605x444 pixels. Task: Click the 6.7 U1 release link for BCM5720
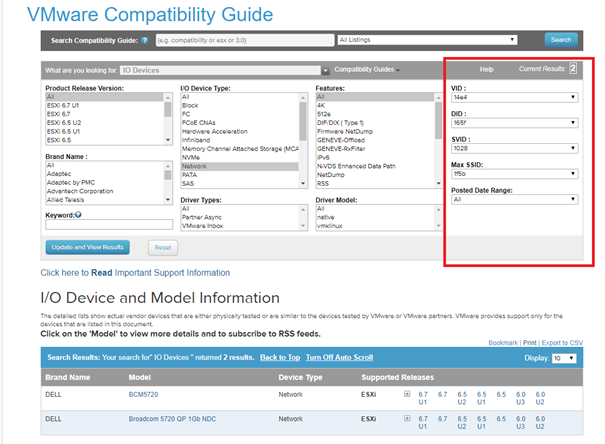(x=423, y=398)
